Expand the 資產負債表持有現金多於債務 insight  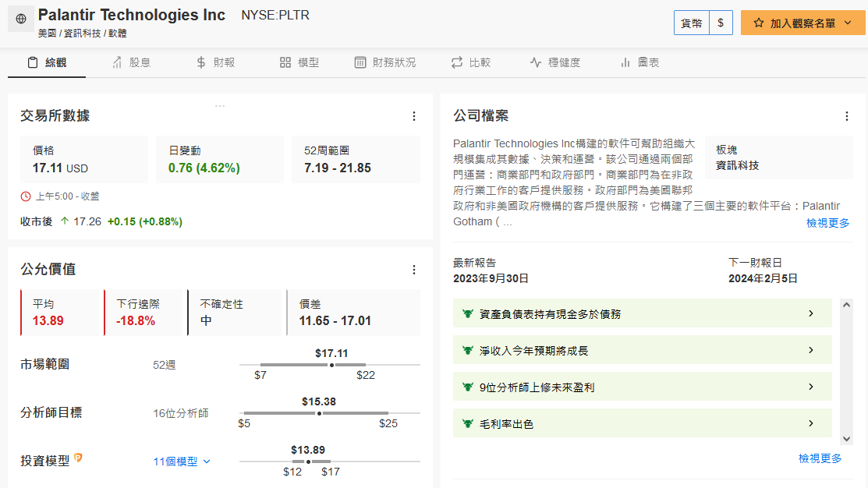642,313
